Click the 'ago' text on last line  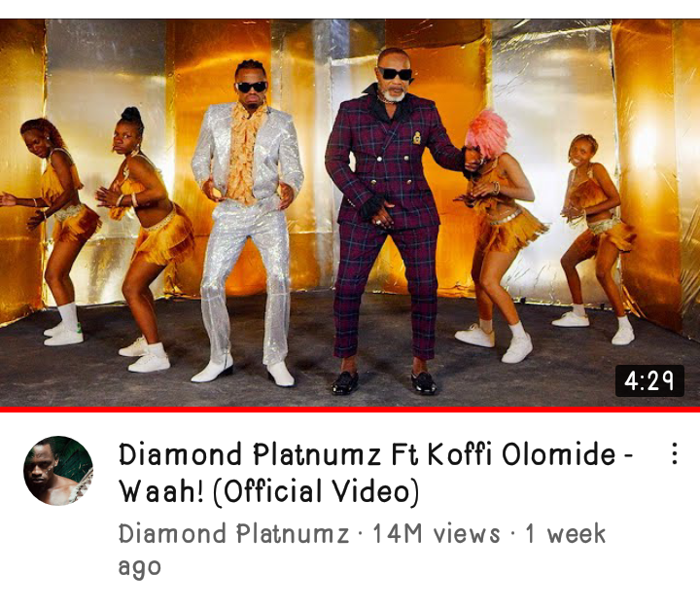(x=139, y=567)
